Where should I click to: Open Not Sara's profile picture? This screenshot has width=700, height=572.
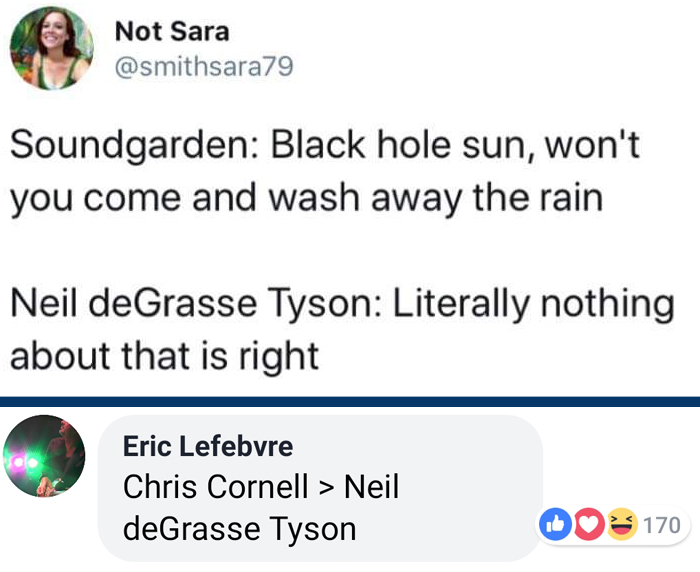pyautogui.click(x=51, y=48)
